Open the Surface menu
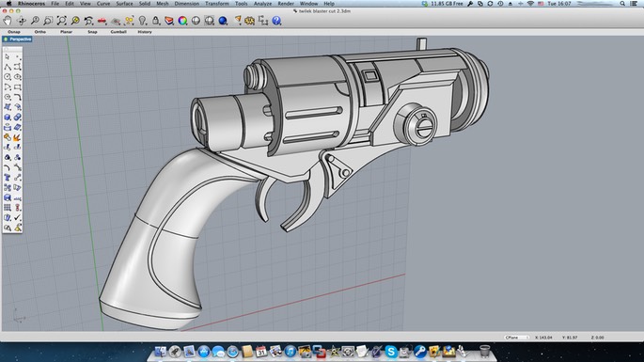644x362 pixels. click(124, 3)
